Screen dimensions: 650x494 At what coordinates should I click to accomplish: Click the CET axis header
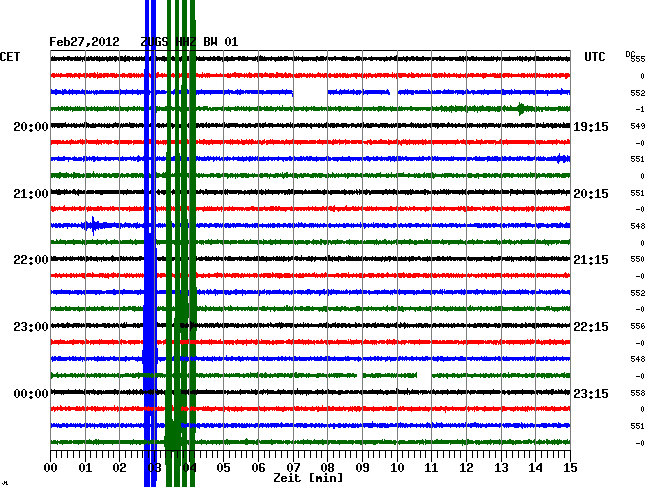click(10, 57)
